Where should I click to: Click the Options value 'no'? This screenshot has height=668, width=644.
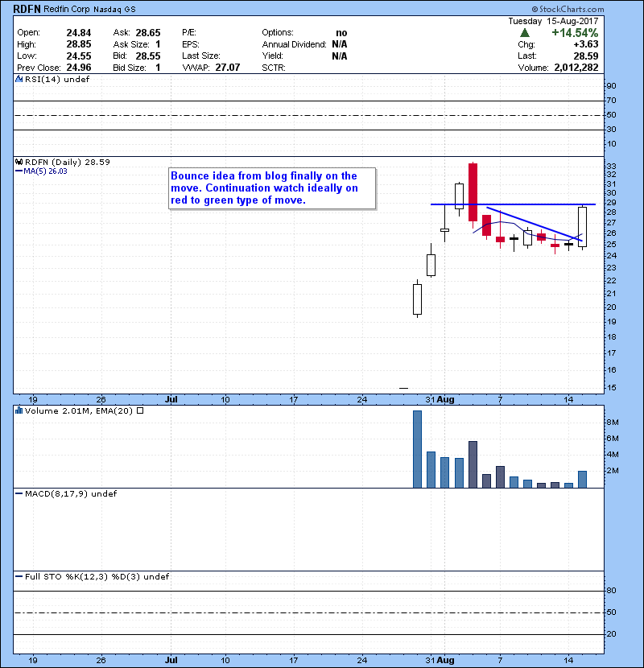[341, 33]
